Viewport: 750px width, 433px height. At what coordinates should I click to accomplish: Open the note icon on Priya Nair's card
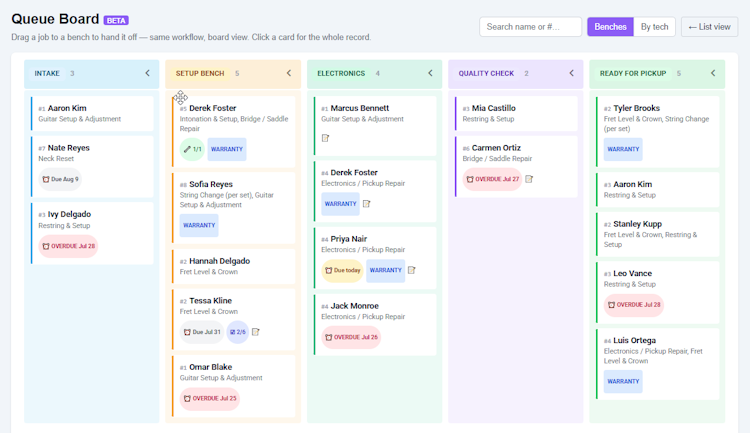(x=411, y=270)
